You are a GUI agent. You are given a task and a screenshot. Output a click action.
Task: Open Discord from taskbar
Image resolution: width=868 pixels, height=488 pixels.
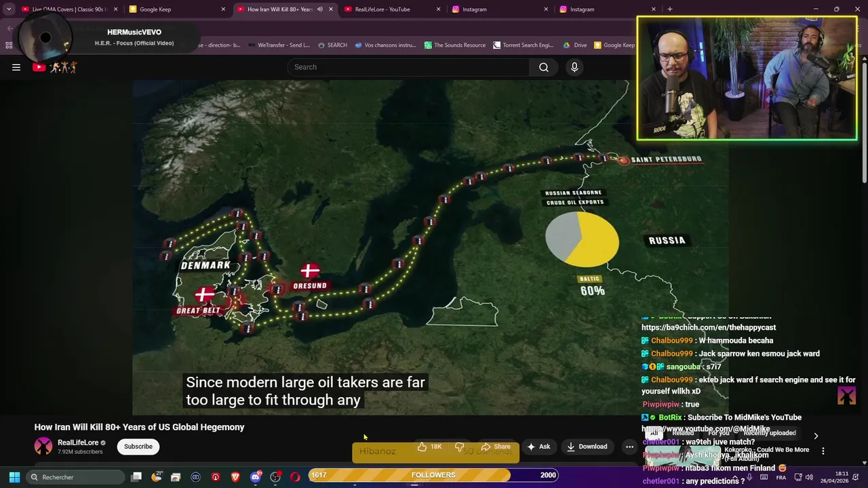click(x=256, y=477)
